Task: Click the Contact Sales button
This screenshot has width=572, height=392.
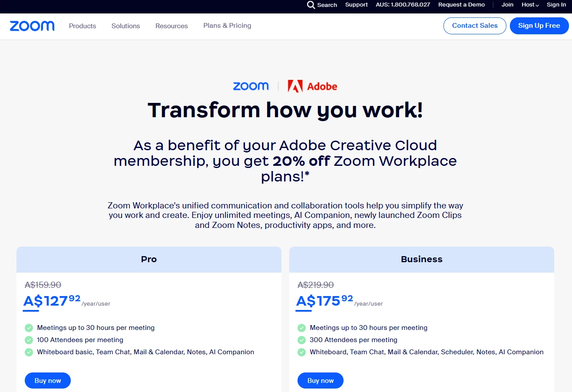Action: click(x=475, y=26)
